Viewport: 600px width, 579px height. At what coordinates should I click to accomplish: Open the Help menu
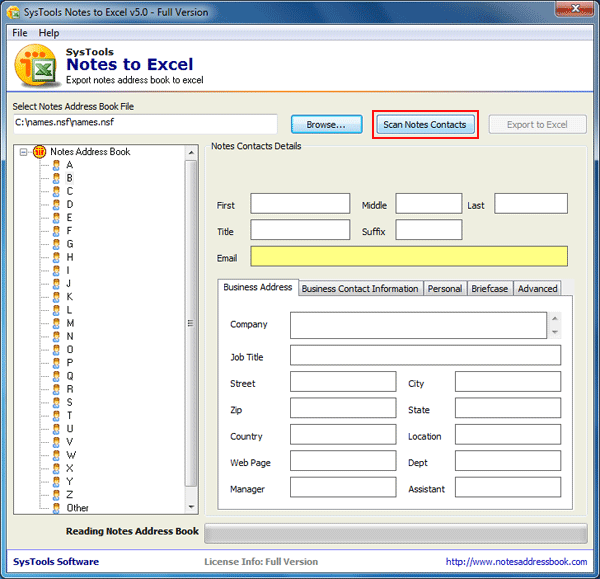click(x=49, y=33)
